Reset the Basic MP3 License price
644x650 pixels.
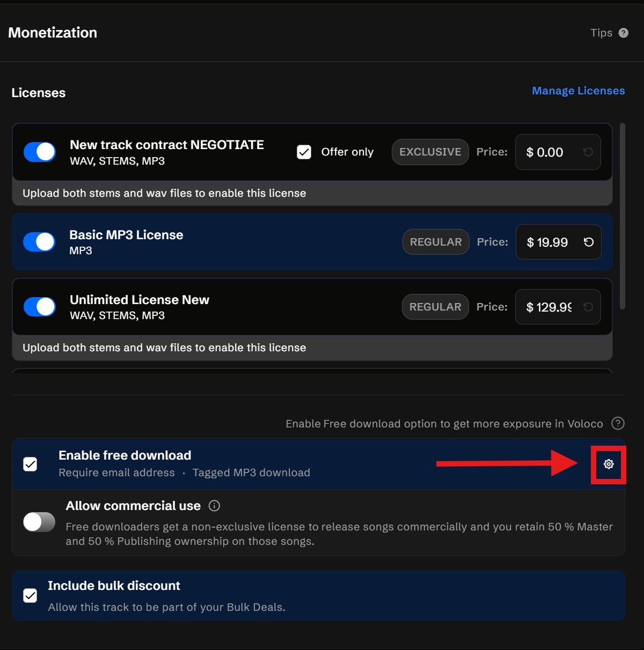tap(589, 242)
